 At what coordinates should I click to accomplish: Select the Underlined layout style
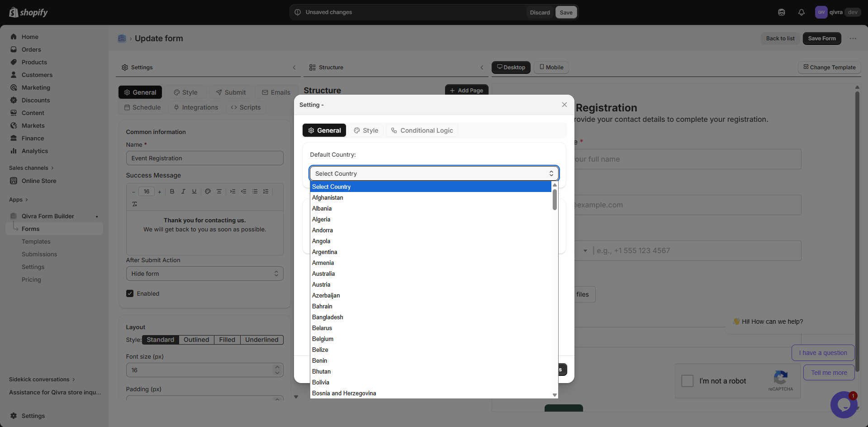pyautogui.click(x=262, y=340)
